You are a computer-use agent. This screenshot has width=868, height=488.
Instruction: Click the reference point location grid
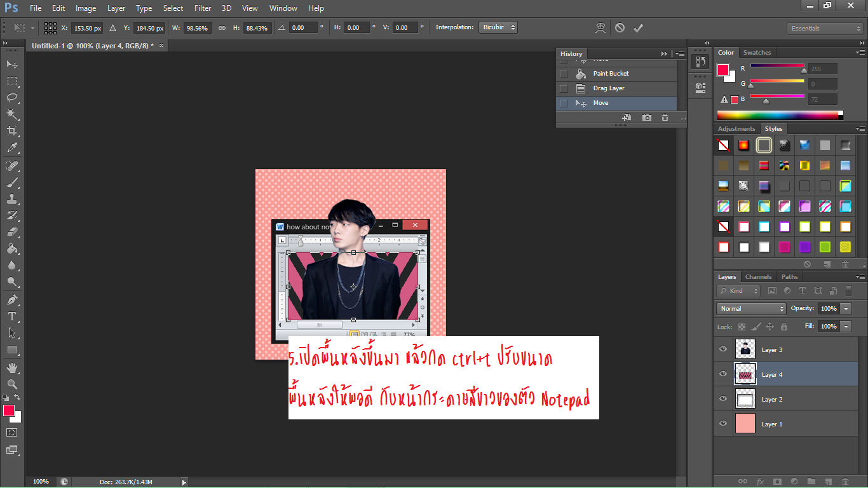click(50, 28)
